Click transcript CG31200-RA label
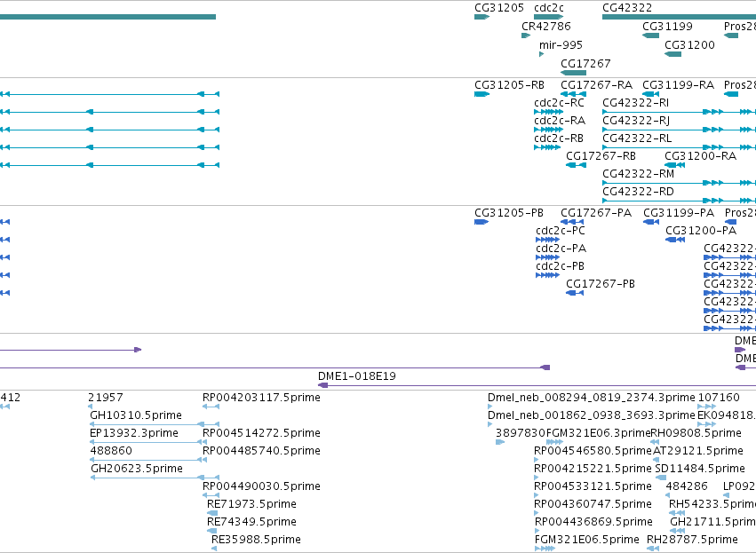The width and height of the screenshot is (756, 553). 701,156
